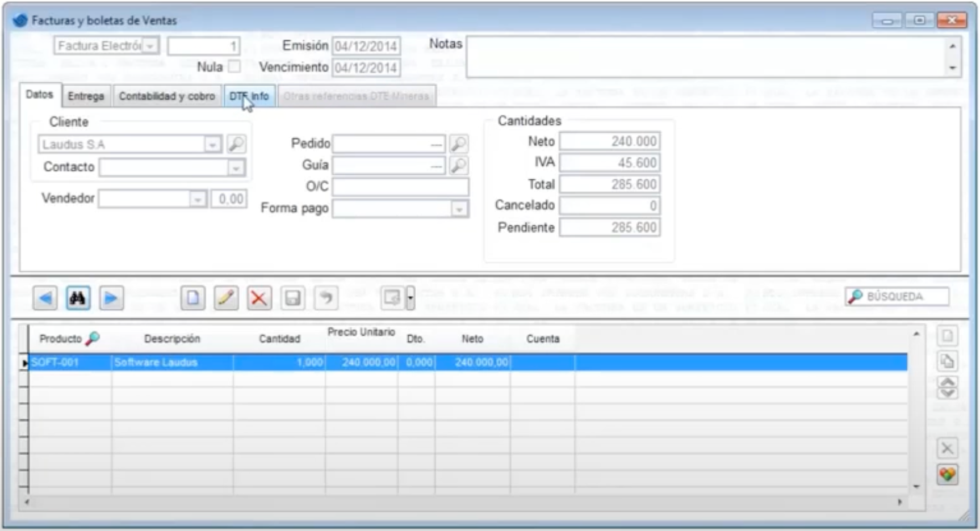The height and width of the screenshot is (531, 980).
Task: Click grid horizontal scrollbar left arrow
Action: (x=26, y=502)
